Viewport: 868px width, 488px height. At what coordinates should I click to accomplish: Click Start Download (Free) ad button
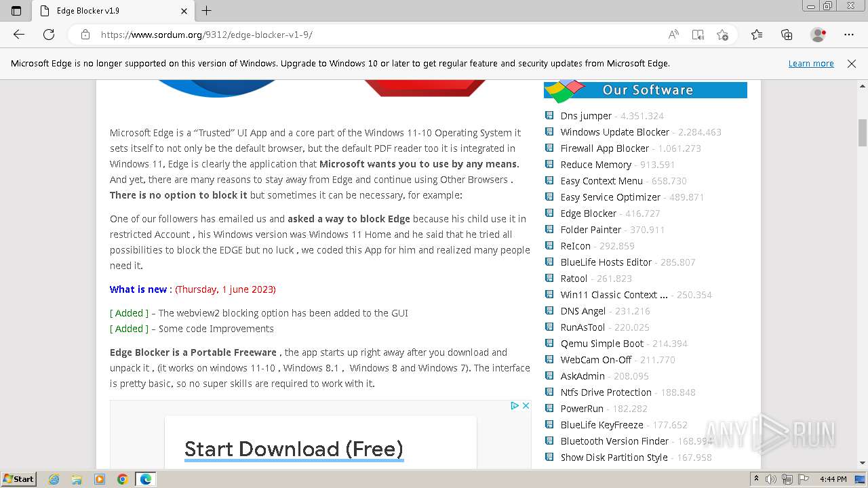tap(294, 449)
